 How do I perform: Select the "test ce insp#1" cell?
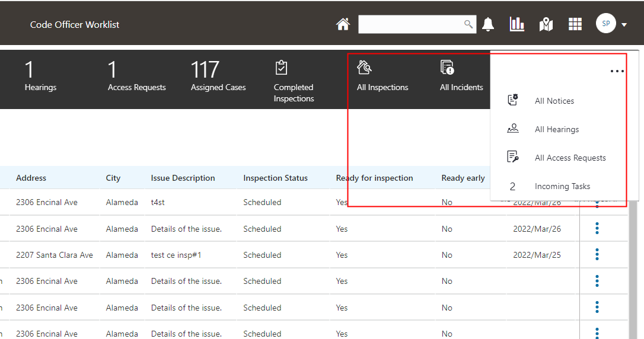pyautogui.click(x=176, y=255)
